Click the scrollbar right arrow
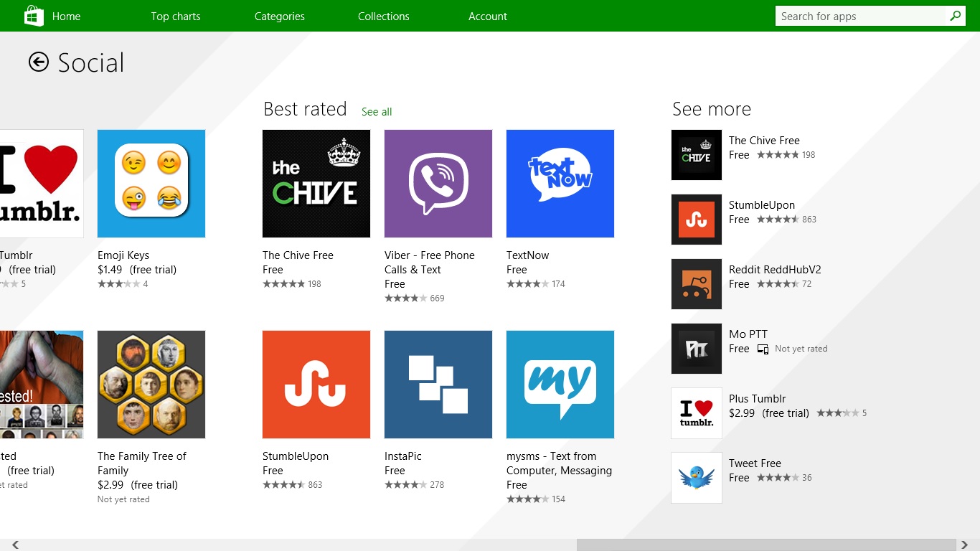This screenshot has height=551, width=980. coord(965,545)
